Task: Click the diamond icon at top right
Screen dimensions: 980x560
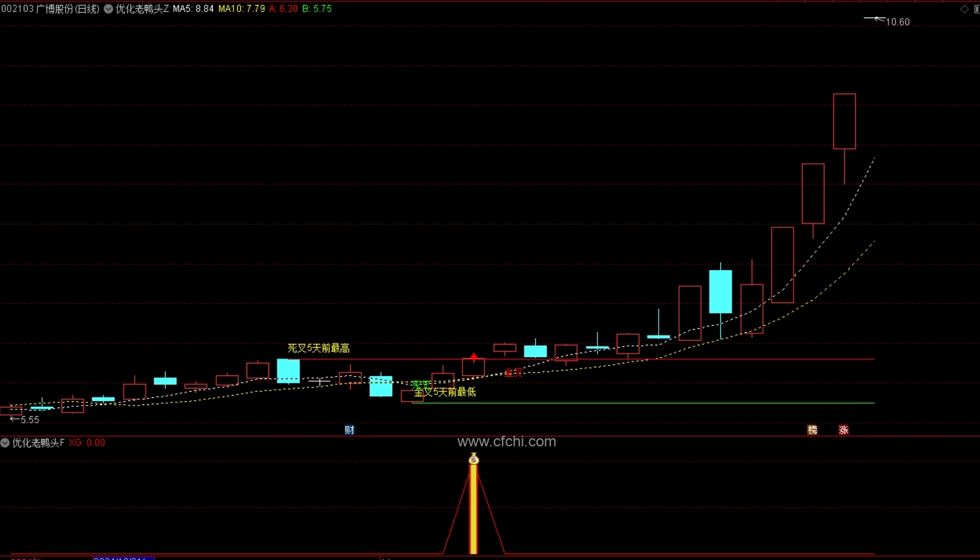Action: click(964, 9)
